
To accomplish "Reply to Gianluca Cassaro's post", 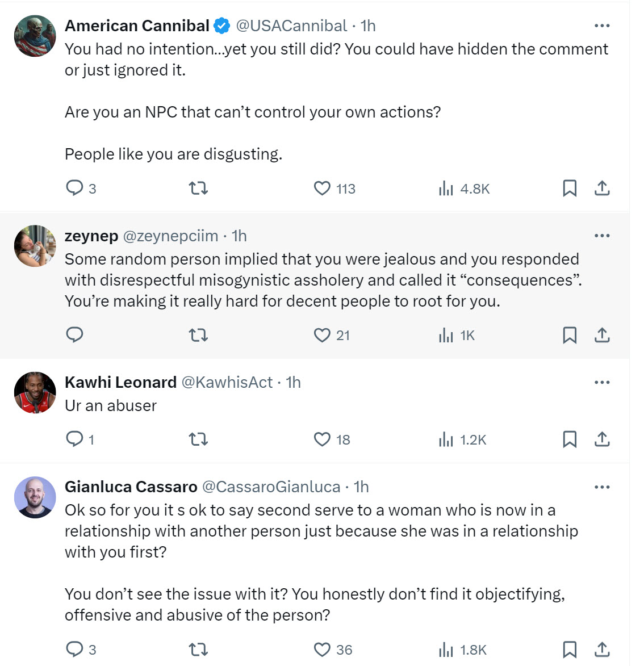I will (x=76, y=650).
